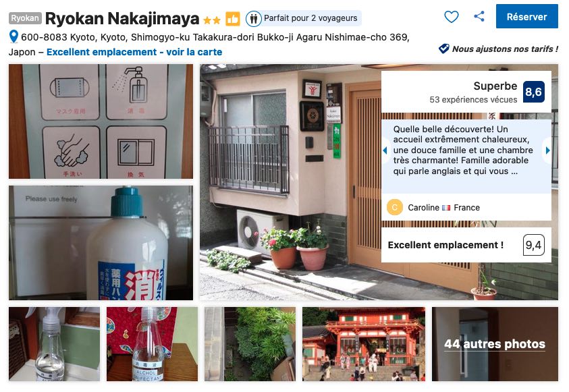Click Caroline's reviewer avatar
Image resolution: width=569 pixels, height=392 pixels.
(395, 207)
